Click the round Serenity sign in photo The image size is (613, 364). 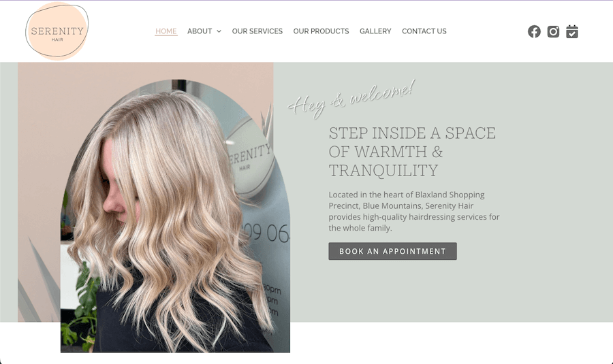pos(250,156)
